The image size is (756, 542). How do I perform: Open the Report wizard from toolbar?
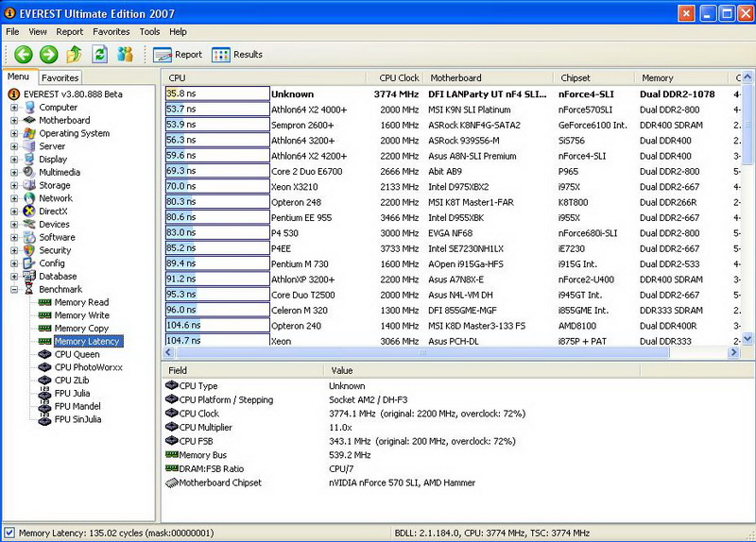pos(178,55)
